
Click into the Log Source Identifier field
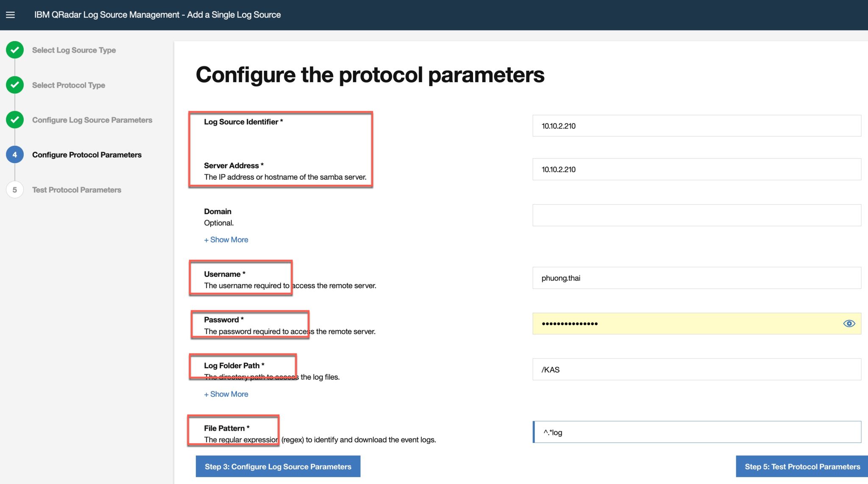point(696,125)
